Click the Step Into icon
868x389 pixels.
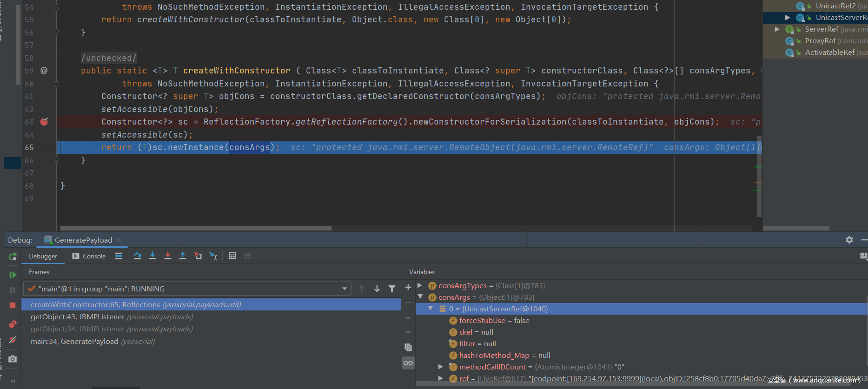[152, 256]
